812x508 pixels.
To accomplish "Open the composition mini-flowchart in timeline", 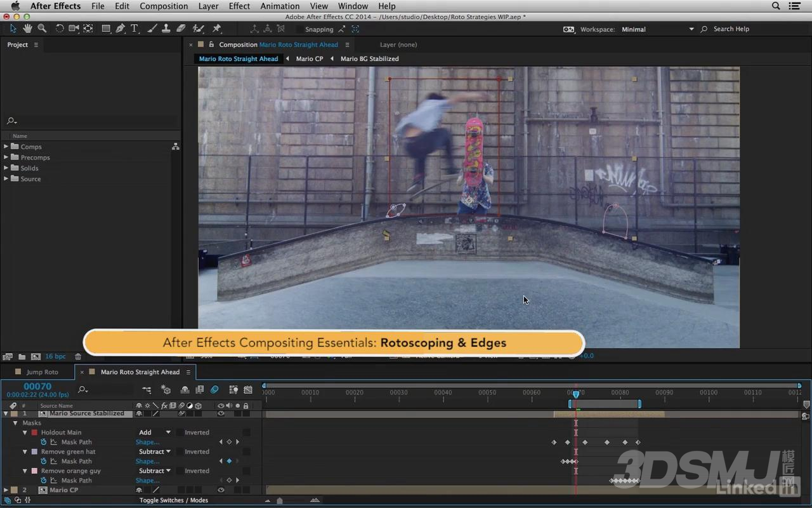I will click(147, 389).
